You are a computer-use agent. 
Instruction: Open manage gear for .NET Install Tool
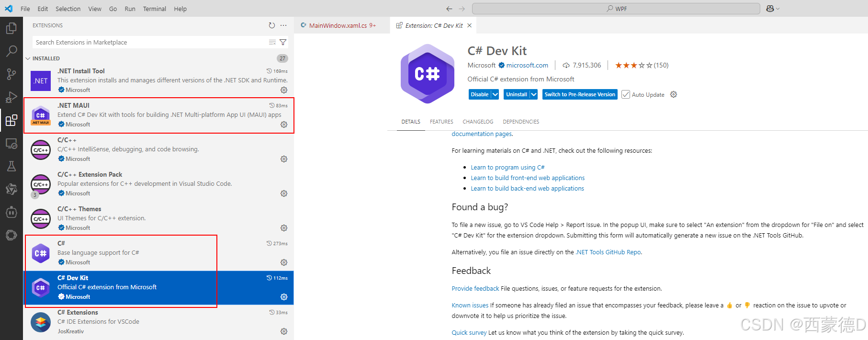coord(284,90)
